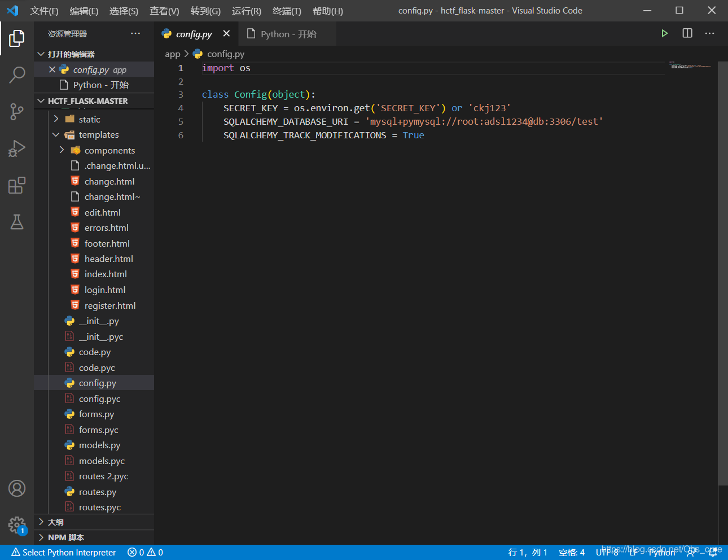Open the Manage gear icon
This screenshot has width=728, height=560.
point(17,525)
